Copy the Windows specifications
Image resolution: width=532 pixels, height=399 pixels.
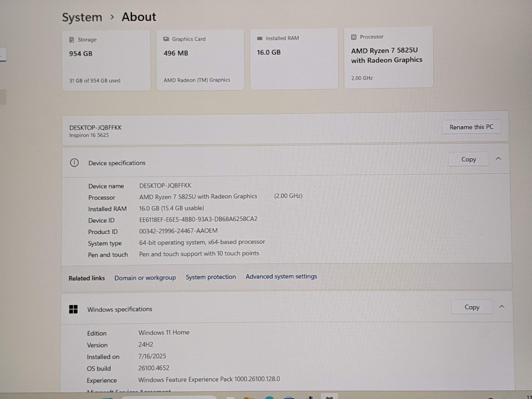(471, 307)
